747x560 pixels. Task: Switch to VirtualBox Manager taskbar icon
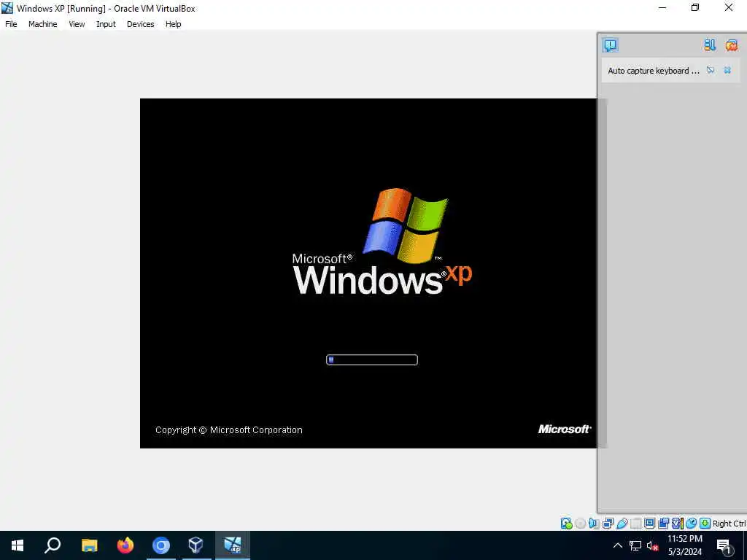pos(196,545)
